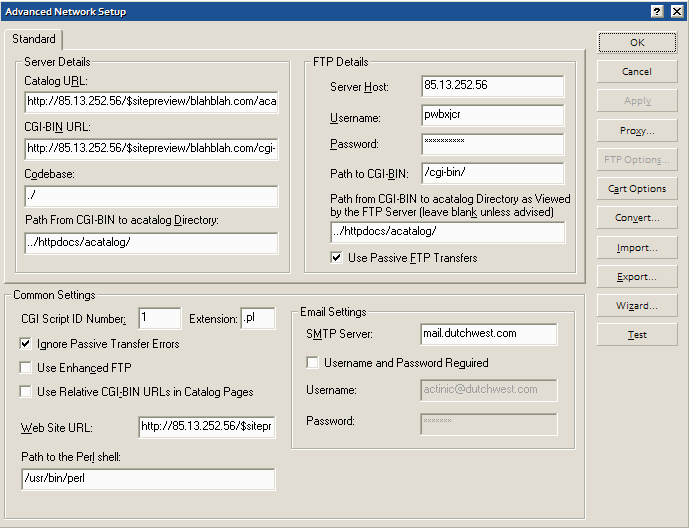
Task: Click the Export button
Action: pos(637,277)
